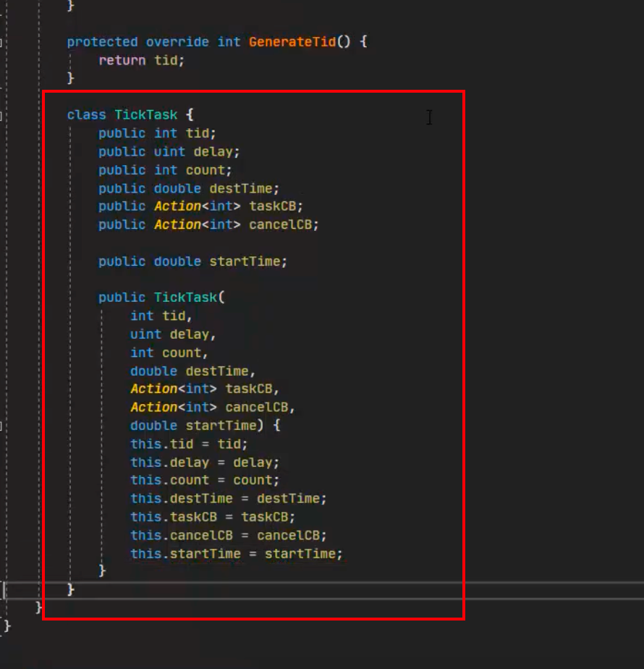Click 'Action' in 'public Action<int> cancelCB;'
Screen dimensions: 644x669
(177, 224)
